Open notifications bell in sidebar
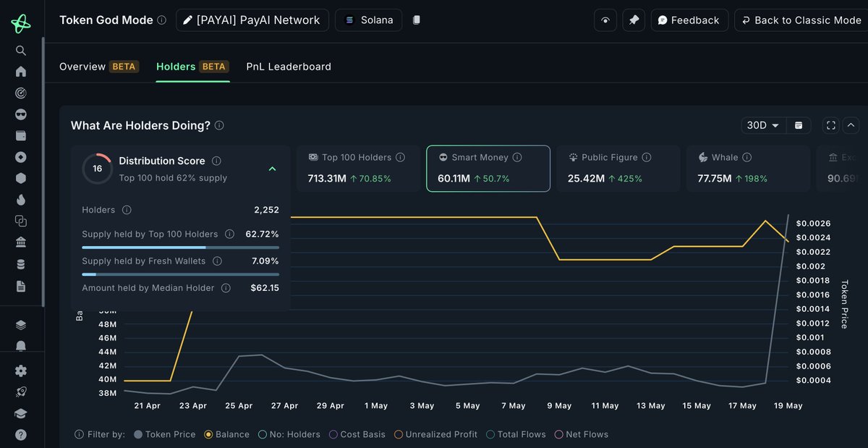This screenshot has width=868, height=448. [21, 346]
